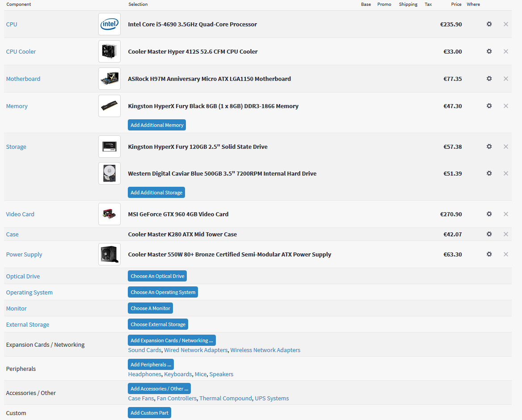522x420 pixels.
Task: Open the Video Card category link
Action: click(20, 214)
